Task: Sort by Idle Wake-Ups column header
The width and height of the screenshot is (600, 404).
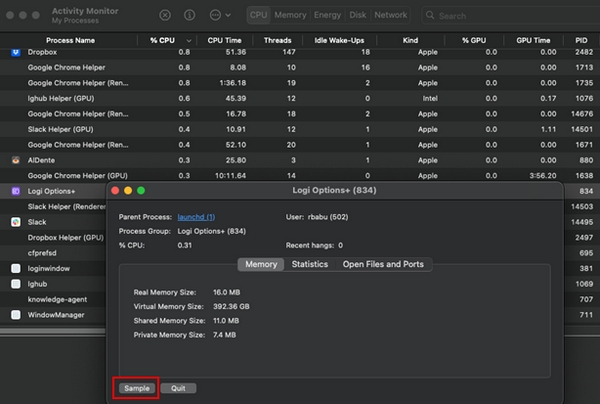Action: pos(339,41)
